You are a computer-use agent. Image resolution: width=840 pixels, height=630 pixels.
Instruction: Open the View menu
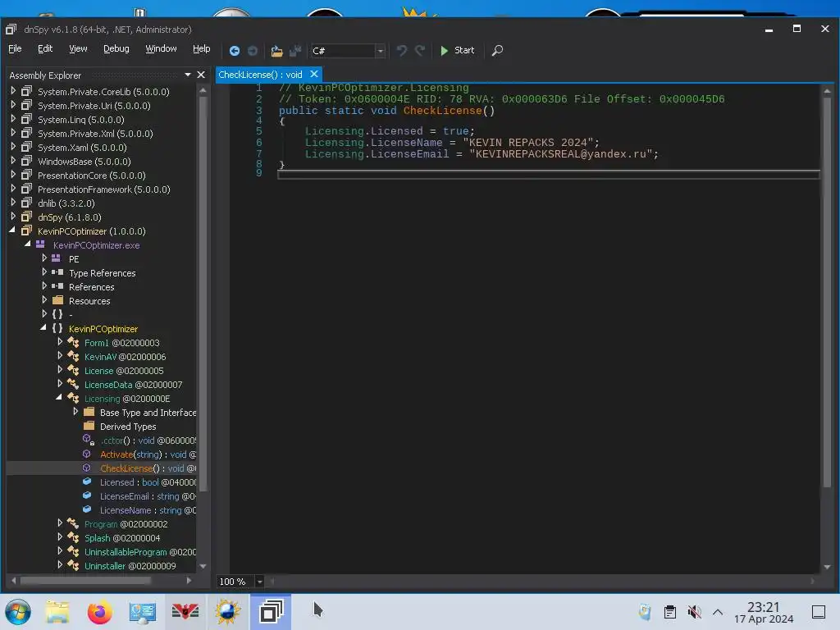(x=78, y=48)
